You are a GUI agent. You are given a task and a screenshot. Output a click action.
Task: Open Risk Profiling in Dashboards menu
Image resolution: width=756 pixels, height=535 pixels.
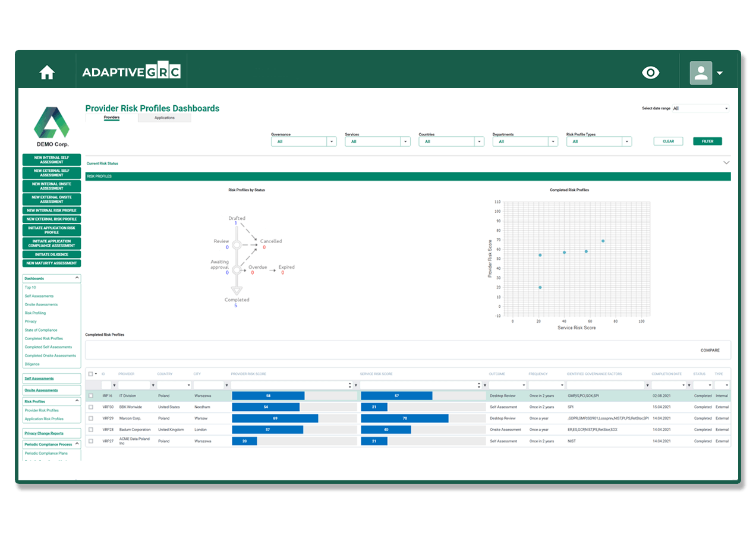(x=35, y=313)
